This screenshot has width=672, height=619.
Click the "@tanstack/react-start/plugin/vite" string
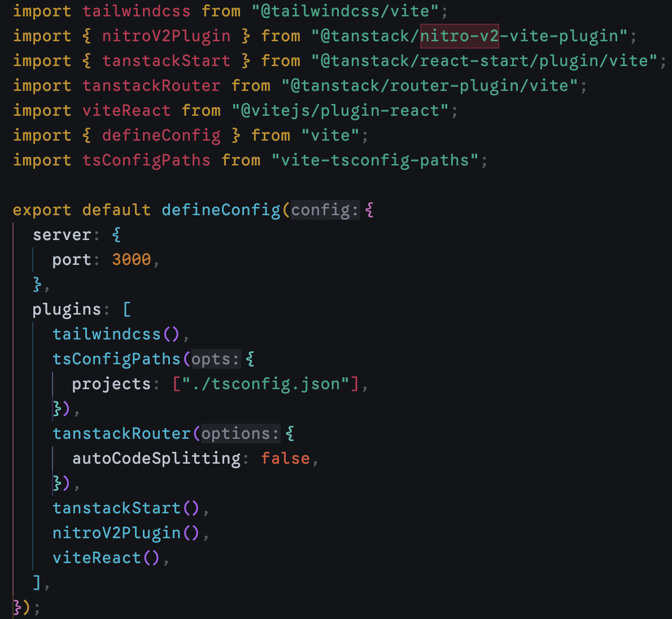[x=485, y=61]
